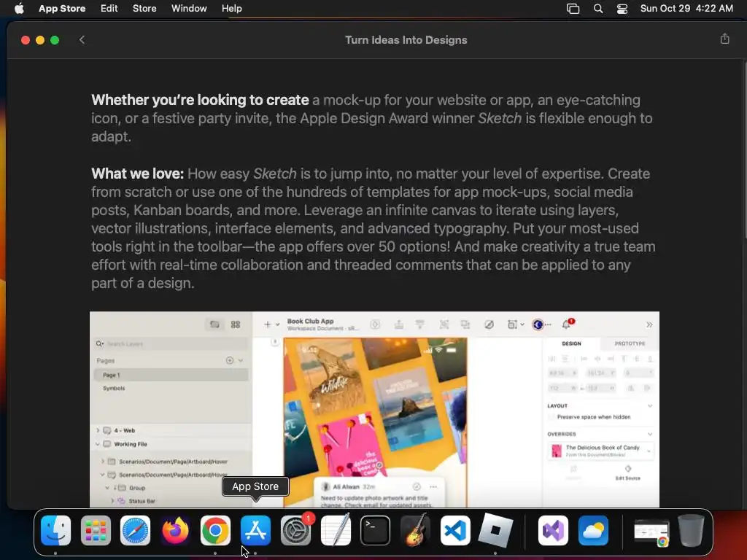Open TextEdit from the Dock
The height and width of the screenshot is (560, 747).
(x=336, y=530)
